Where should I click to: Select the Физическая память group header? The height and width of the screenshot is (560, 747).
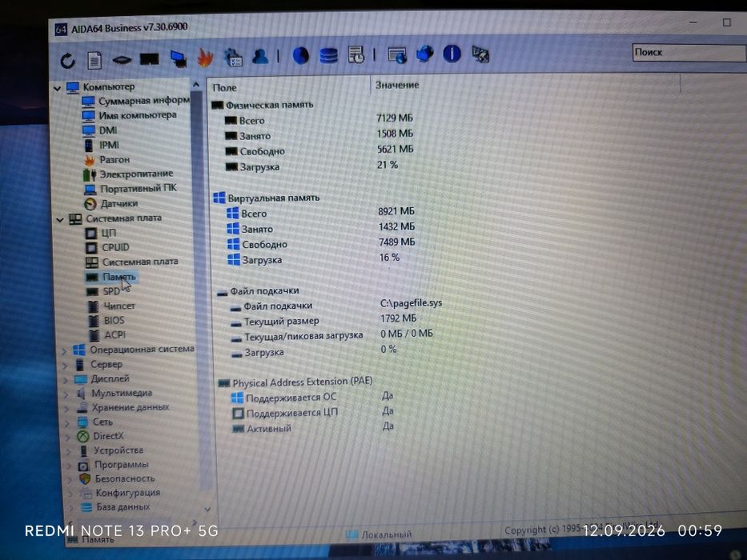(x=269, y=105)
